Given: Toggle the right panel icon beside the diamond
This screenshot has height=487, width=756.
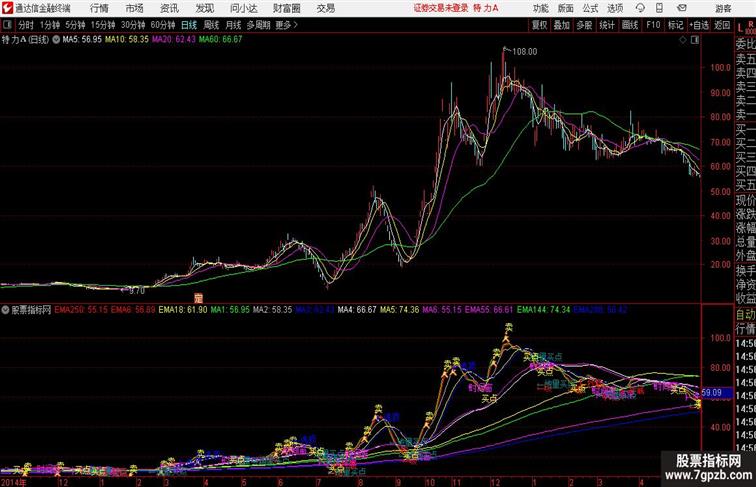Looking at the screenshot, I should pos(695,40).
